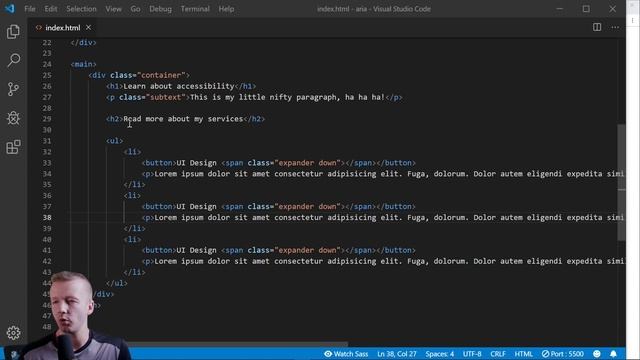Toggle Watch Sass in the status bar

pos(346,354)
